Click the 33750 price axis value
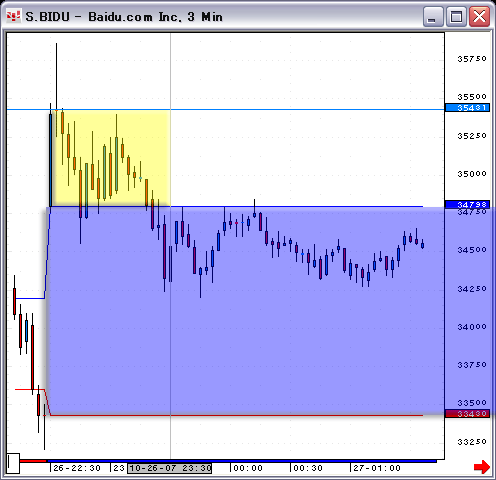The width and height of the screenshot is (496, 480). (x=472, y=365)
